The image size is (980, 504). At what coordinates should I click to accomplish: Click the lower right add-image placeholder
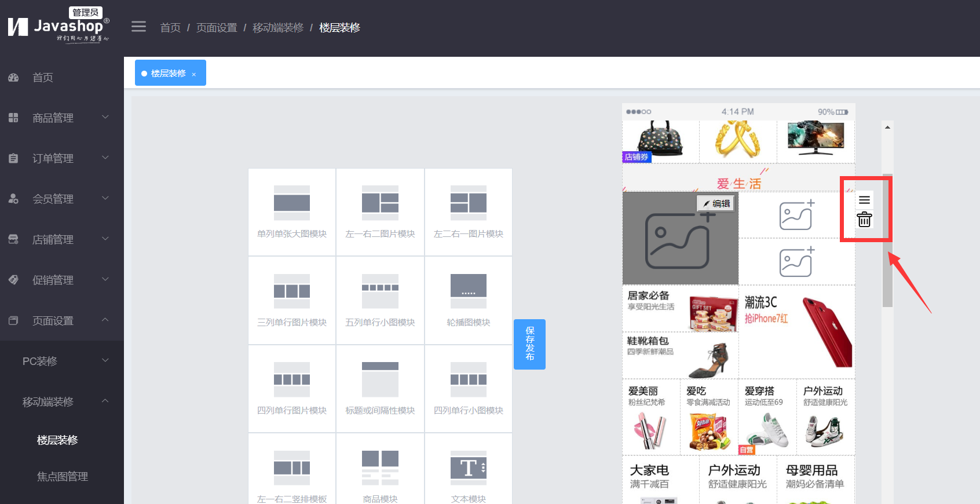796,262
